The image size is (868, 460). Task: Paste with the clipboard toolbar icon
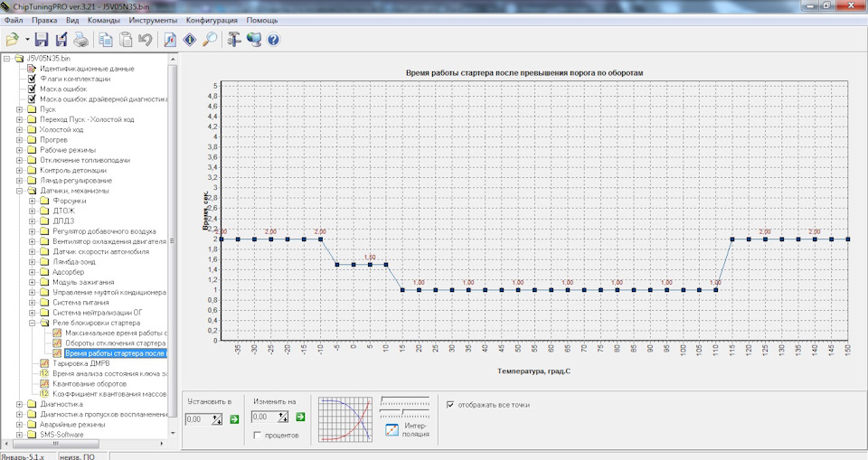pyautogui.click(x=126, y=40)
